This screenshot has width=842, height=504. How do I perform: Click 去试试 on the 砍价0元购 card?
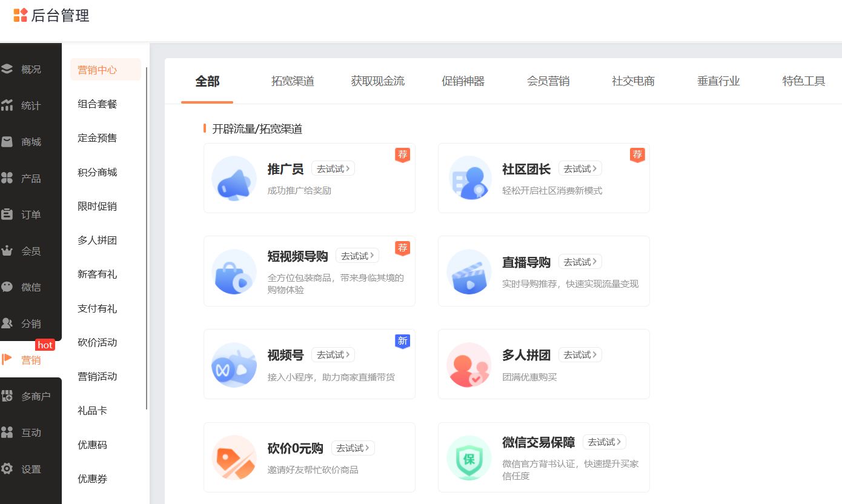click(x=353, y=448)
